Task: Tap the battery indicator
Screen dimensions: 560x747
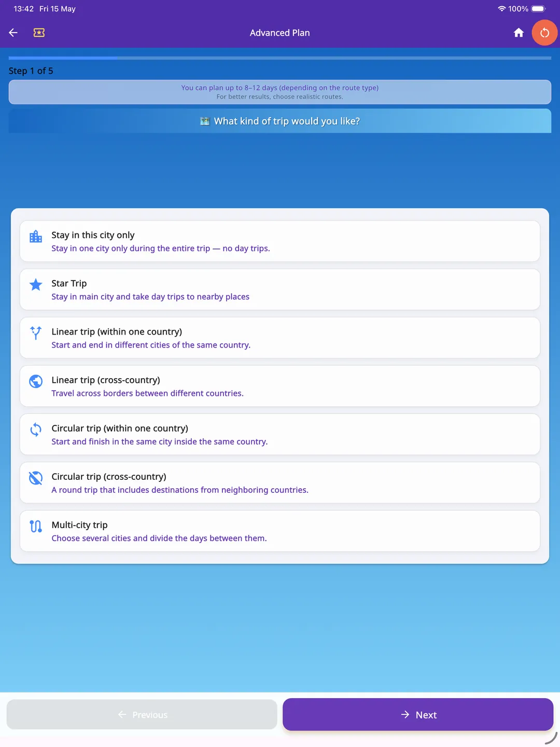Action: tap(538, 9)
